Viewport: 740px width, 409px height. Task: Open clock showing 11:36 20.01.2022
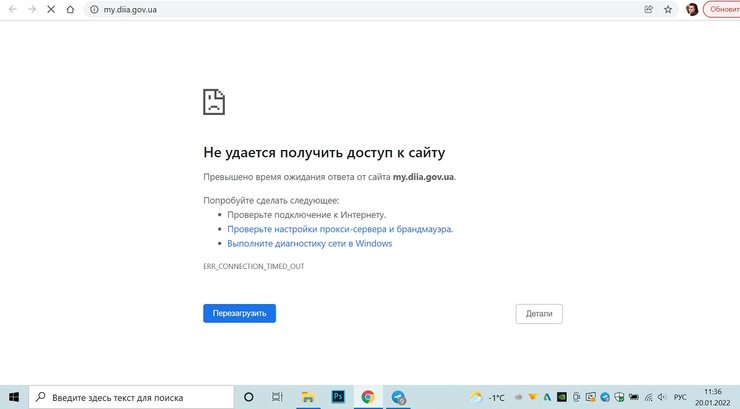click(713, 397)
